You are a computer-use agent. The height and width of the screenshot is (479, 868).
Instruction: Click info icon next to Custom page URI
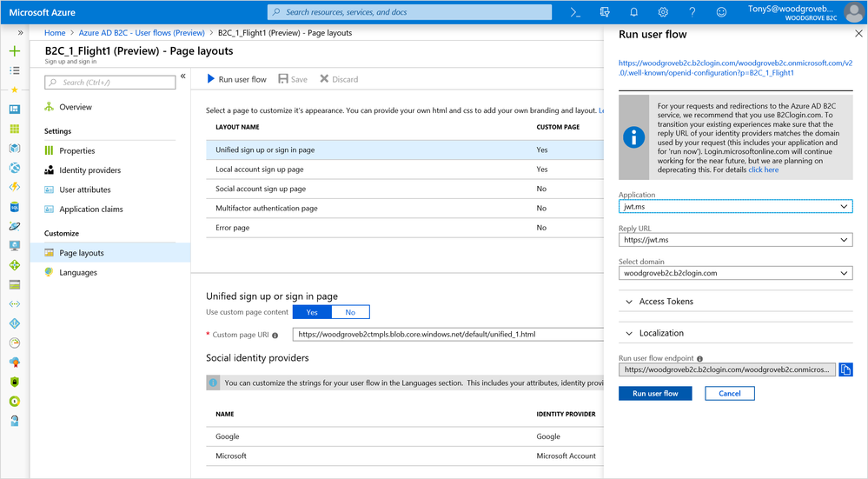[275, 335]
